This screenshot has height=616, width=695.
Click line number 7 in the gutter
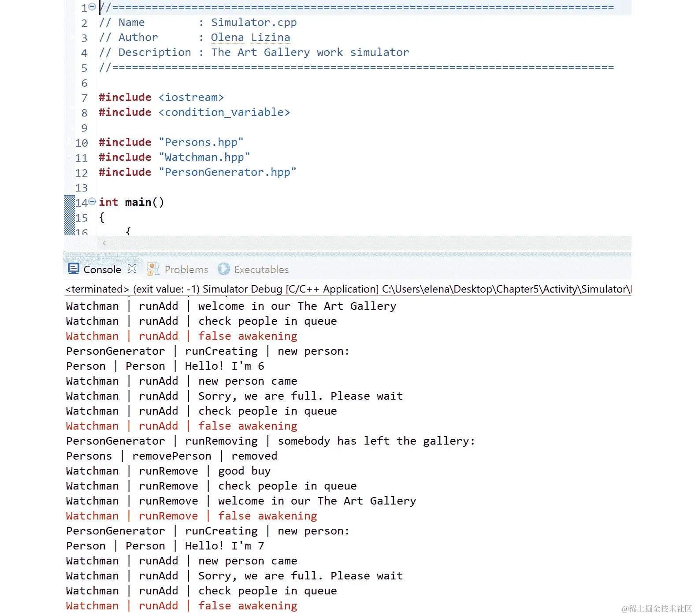coord(85,98)
